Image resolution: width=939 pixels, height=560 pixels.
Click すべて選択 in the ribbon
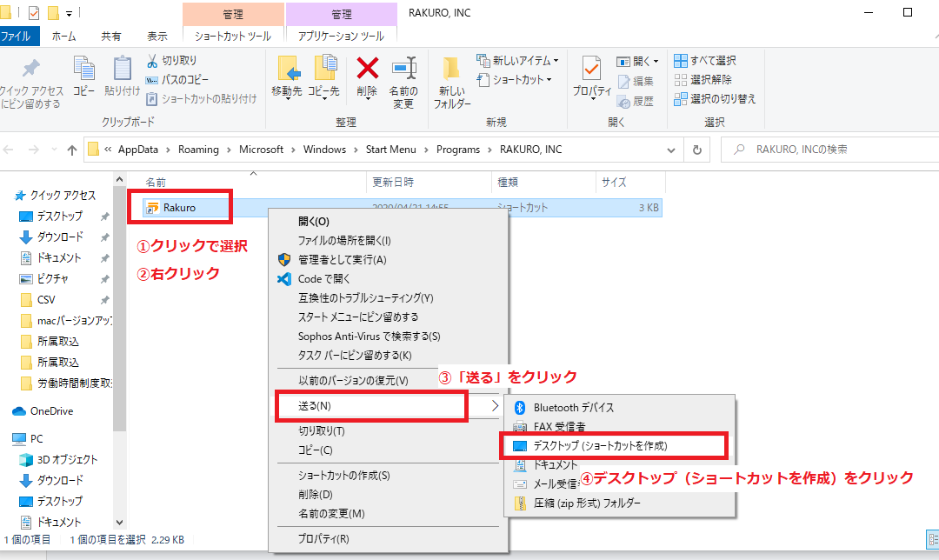pos(705,61)
